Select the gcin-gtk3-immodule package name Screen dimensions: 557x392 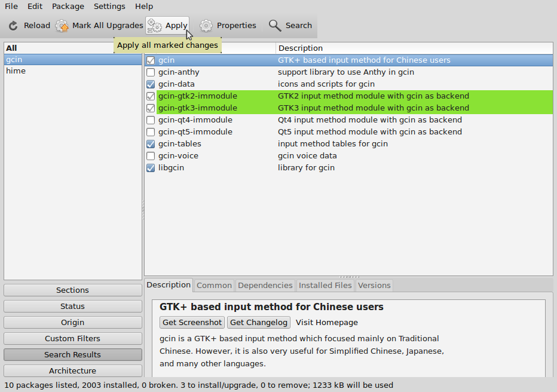(x=197, y=108)
